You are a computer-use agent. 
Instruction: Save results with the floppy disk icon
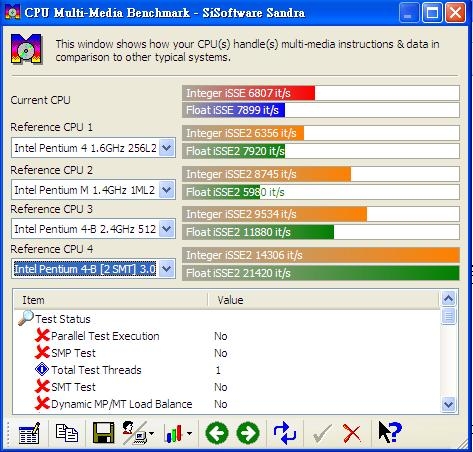(x=103, y=433)
